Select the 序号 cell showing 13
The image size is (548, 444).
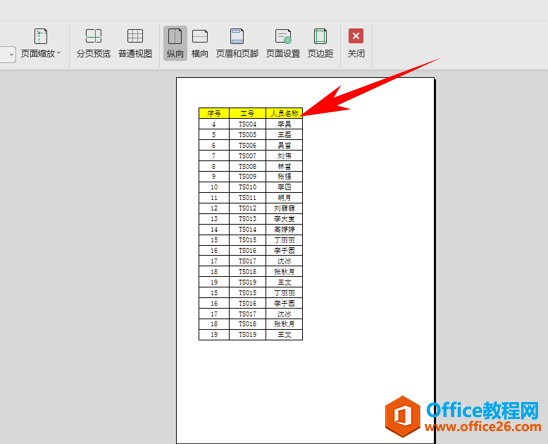pyautogui.click(x=214, y=219)
